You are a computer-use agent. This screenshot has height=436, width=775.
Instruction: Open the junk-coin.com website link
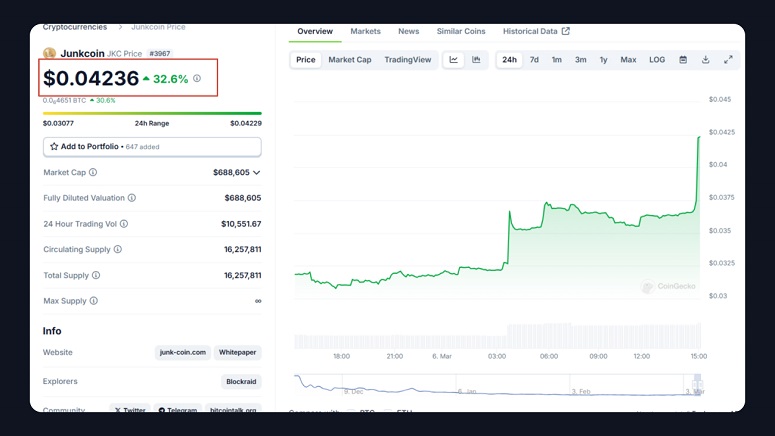[x=183, y=352]
